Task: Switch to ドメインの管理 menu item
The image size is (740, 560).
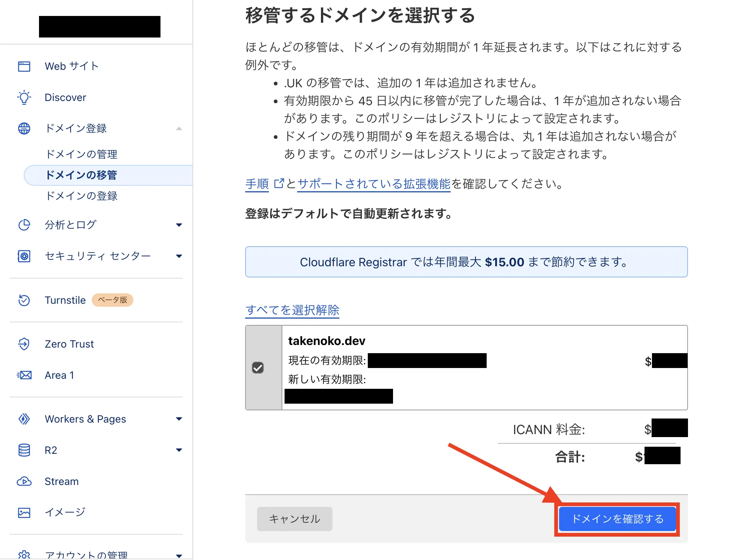Action: tap(82, 154)
